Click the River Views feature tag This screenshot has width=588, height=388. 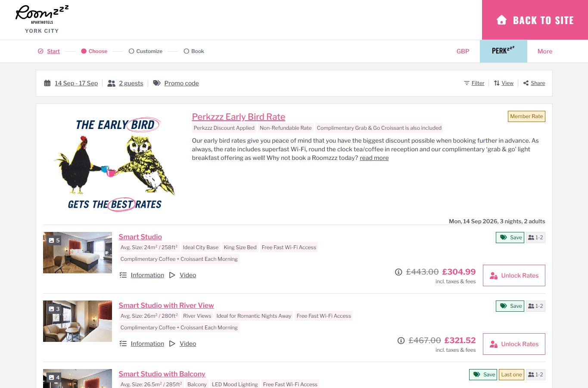pos(197,316)
